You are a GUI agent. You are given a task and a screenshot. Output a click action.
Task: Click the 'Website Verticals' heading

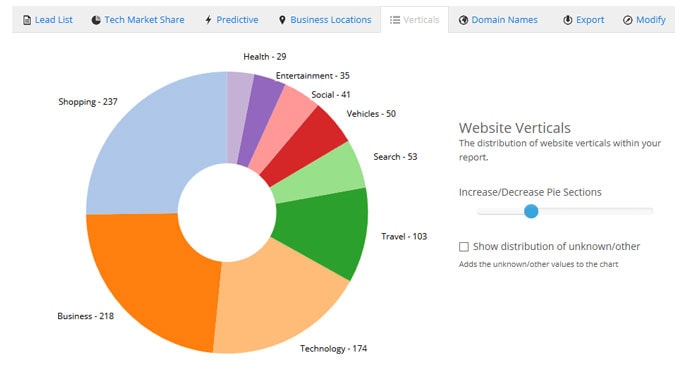[514, 128]
